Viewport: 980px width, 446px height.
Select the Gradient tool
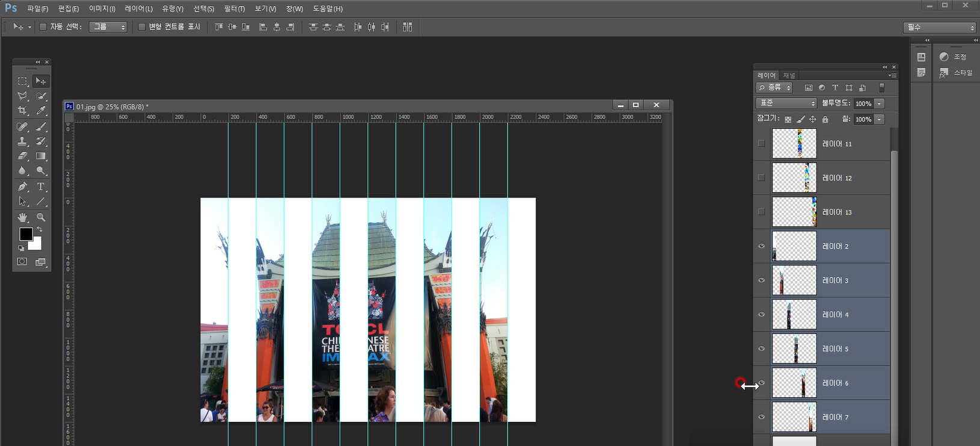(41, 156)
